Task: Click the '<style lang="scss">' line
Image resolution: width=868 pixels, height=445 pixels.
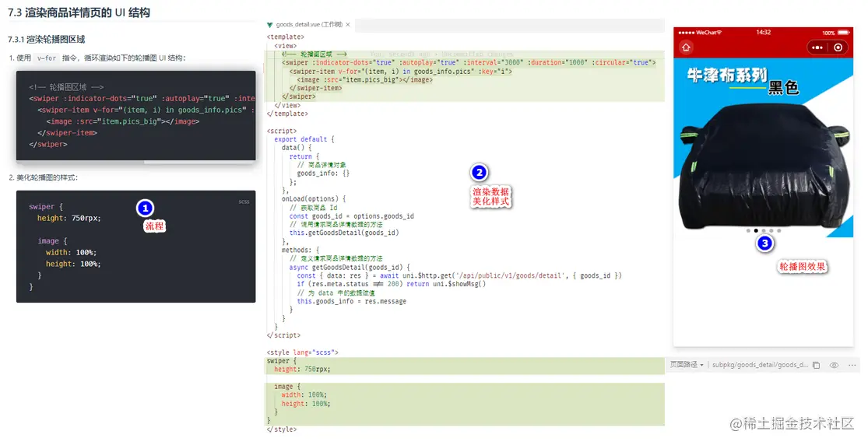Action: [303, 352]
